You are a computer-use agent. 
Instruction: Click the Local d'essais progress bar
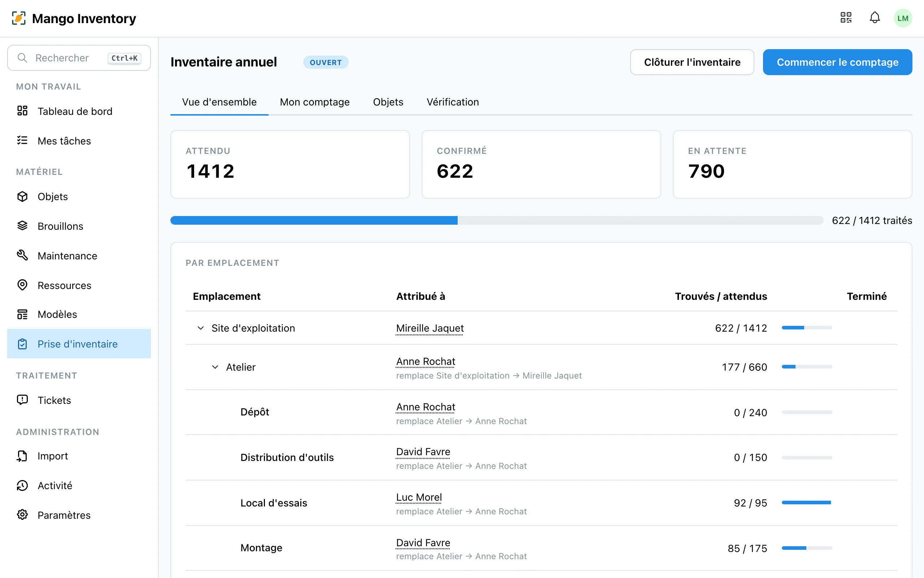pyautogui.click(x=806, y=502)
